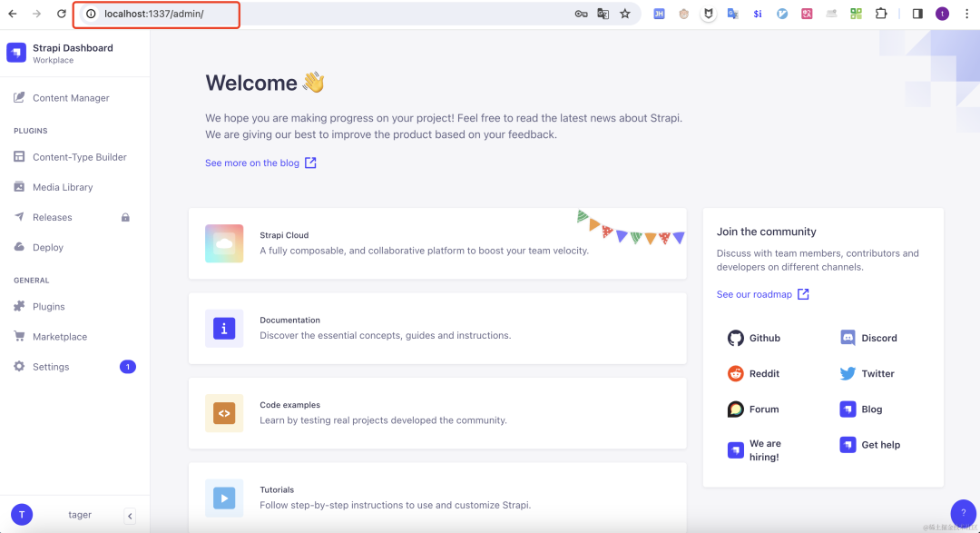Click the lock icon next to Releases
Screen dimensions: 980x533
(125, 217)
